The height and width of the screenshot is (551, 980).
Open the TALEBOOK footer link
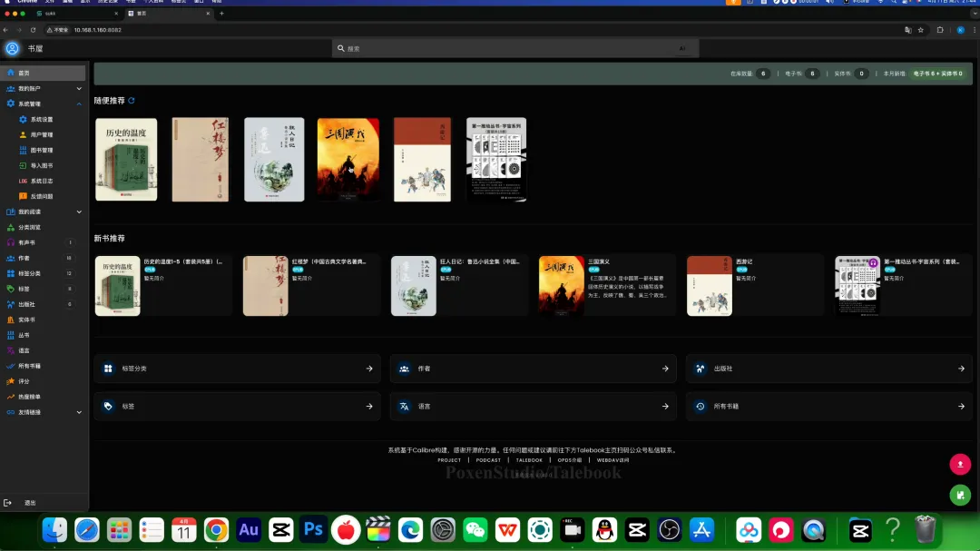529,460
